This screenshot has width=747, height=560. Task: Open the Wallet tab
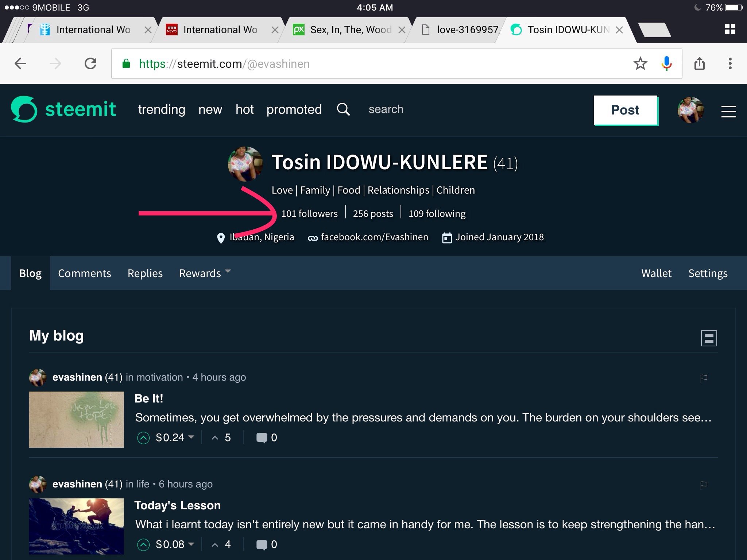656,273
